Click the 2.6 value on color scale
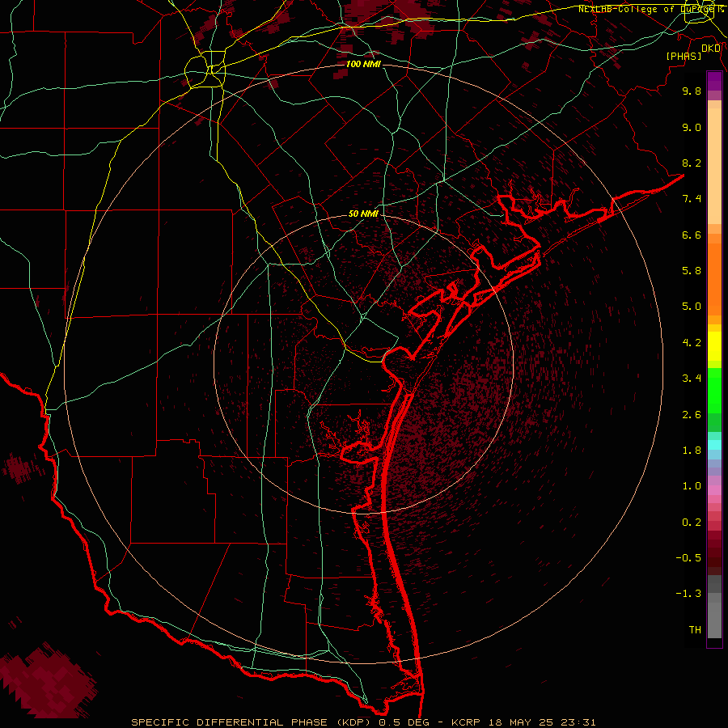 [692, 415]
